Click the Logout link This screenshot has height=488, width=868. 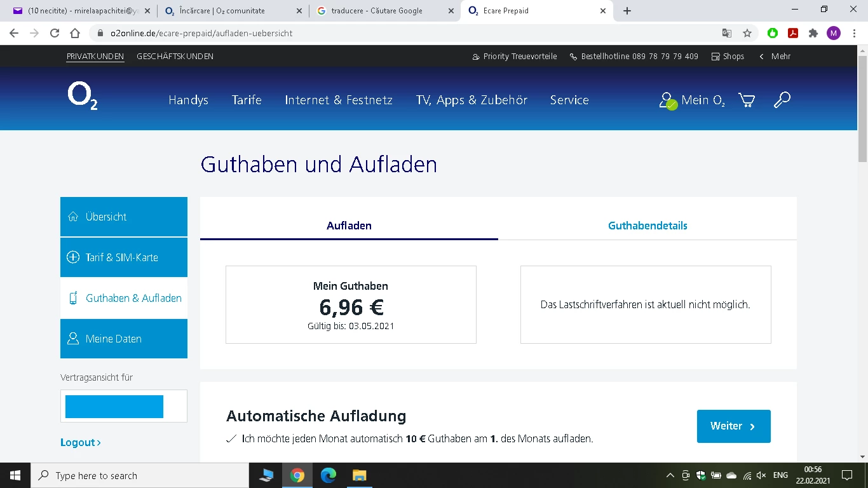81,442
